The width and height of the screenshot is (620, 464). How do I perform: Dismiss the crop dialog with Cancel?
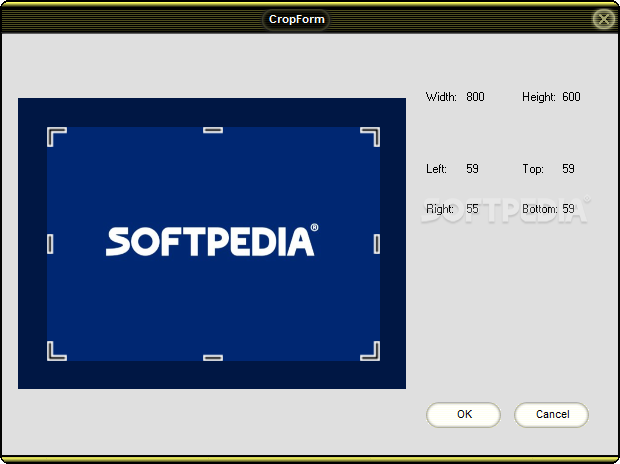tap(552, 415)
